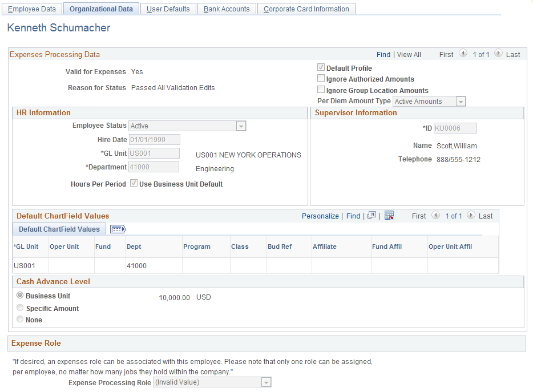Click the previous arrow in Expenses Processing Data
533x392 pixels.
pyautogui.click(x=463, y=54)
